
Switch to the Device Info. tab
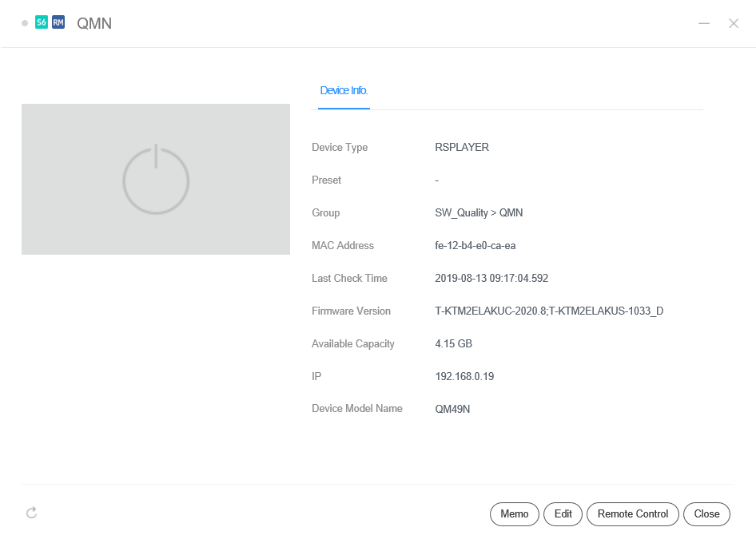point(344,91)
